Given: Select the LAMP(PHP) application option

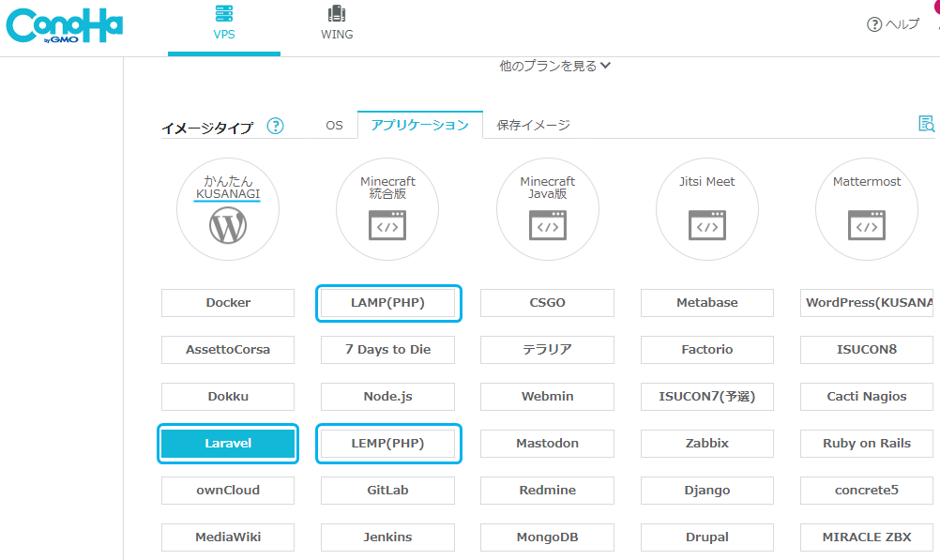Looking at the screenshot, I should pos(387,303).
